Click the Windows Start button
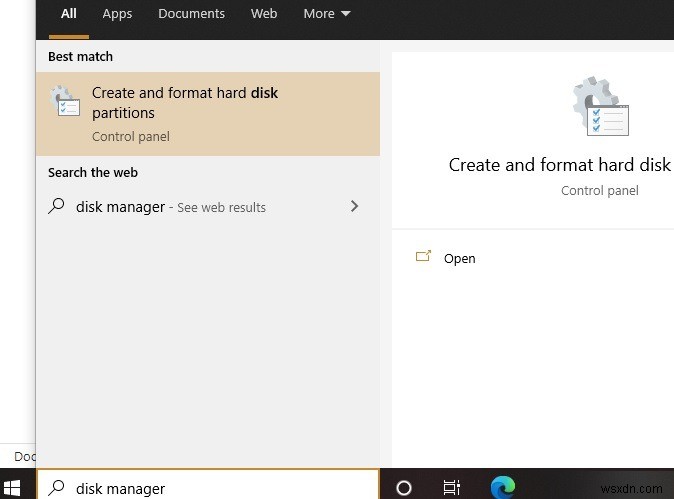 click(x=12, y=488)
